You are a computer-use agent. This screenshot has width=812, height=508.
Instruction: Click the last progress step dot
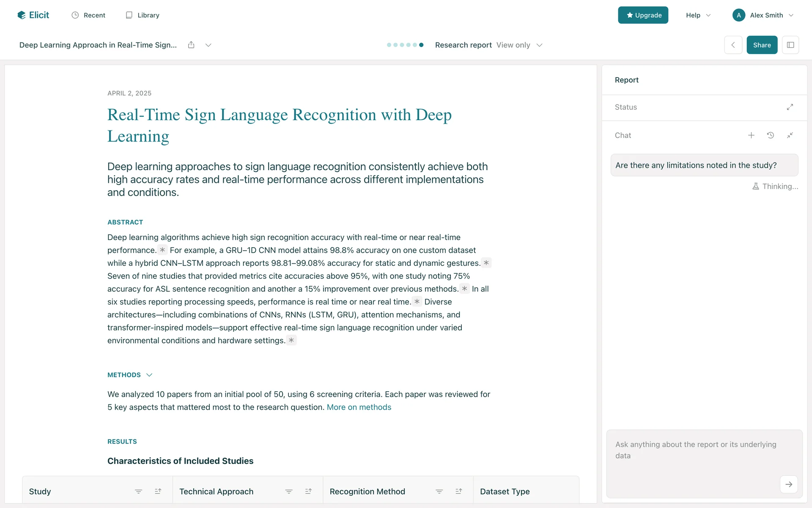click(421, 45)
